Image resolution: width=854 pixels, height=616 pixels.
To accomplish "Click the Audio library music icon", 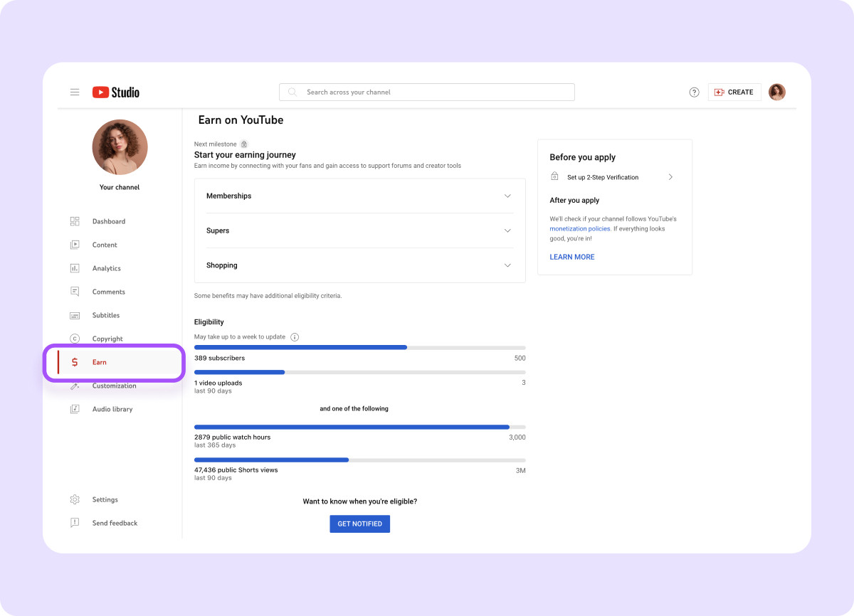I will point(75,409).
